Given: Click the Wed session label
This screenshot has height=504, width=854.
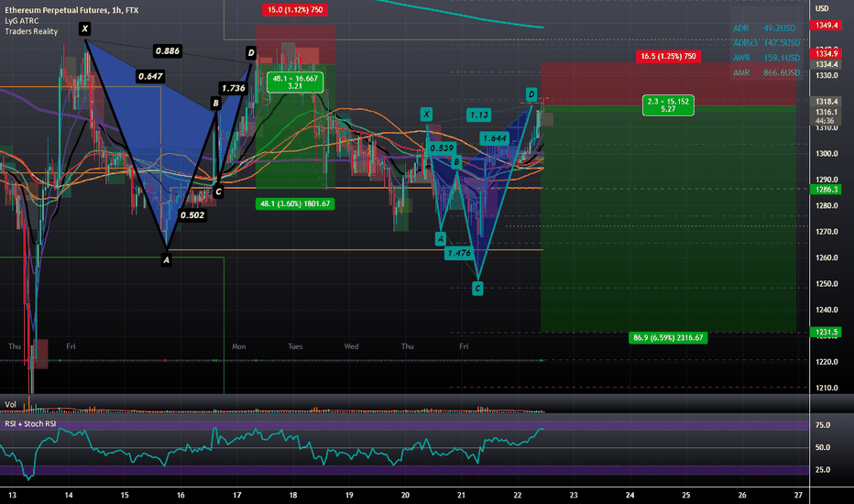Looking at the screenshot, I should pos(351,346).
